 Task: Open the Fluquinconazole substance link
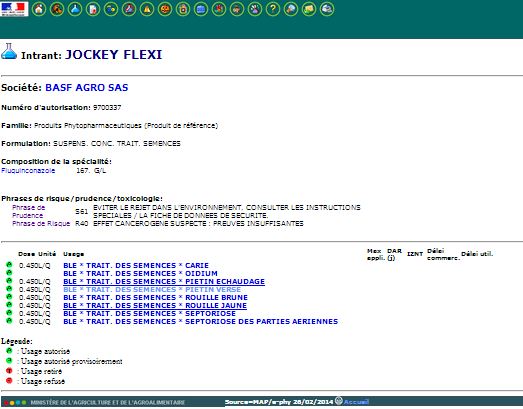pos(28,170)
